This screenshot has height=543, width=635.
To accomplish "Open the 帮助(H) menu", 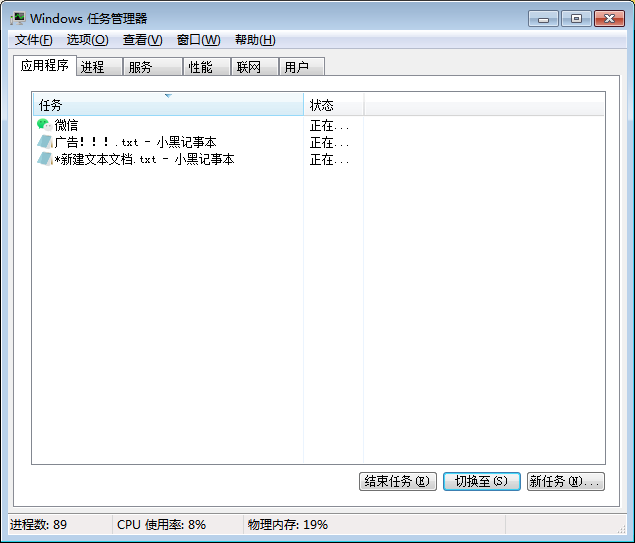I will 255,40.
